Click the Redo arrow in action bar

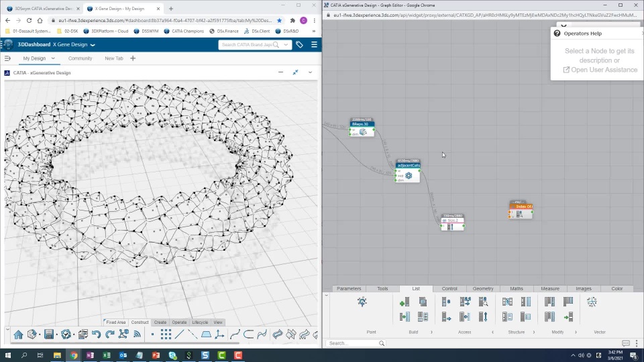click(x=109, y=335)
